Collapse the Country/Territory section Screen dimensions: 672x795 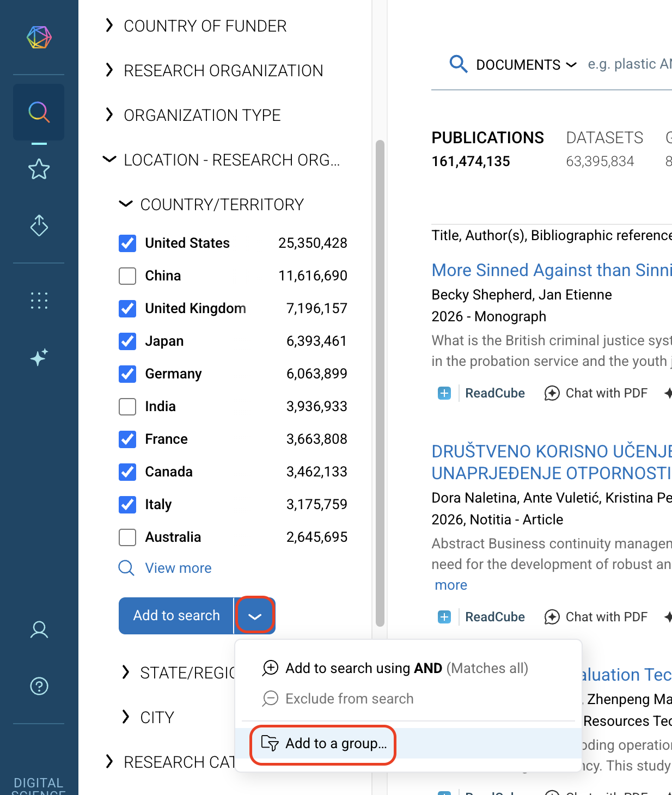tap(126, 204)
